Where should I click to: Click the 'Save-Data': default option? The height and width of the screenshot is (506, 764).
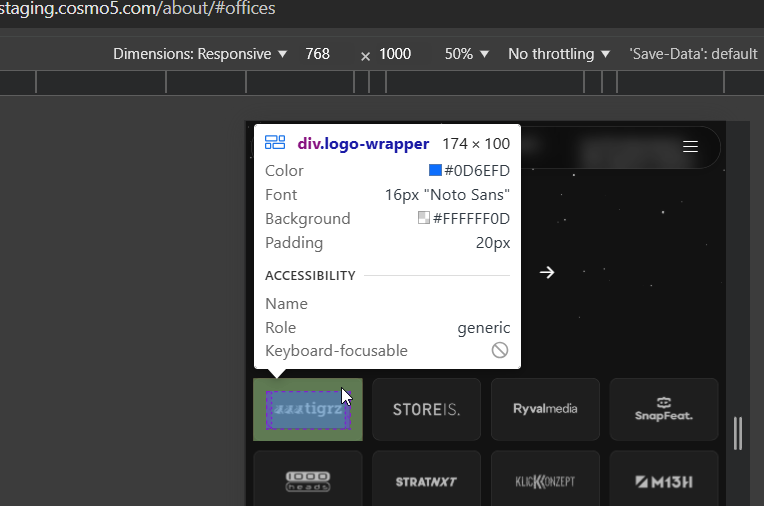693,54
